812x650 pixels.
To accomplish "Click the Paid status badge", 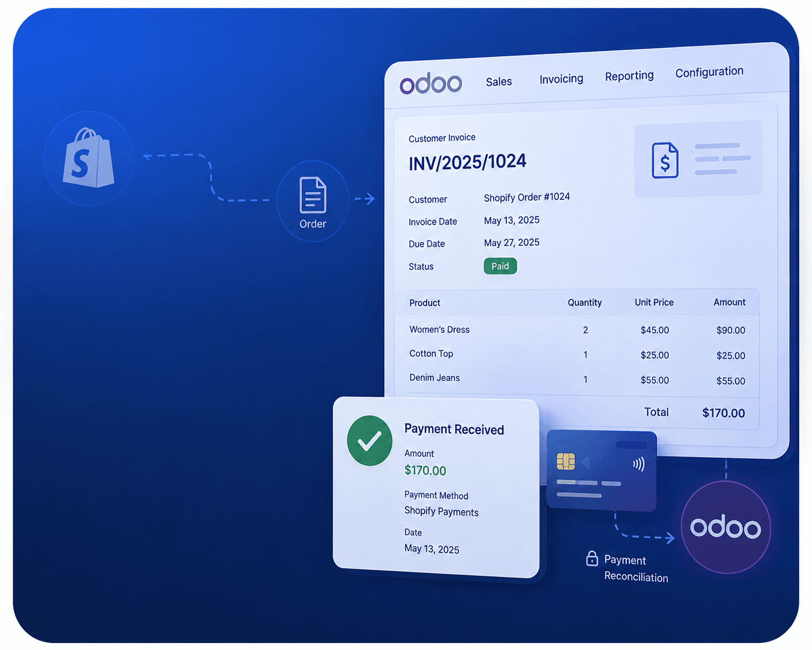I will coord(500,266).
